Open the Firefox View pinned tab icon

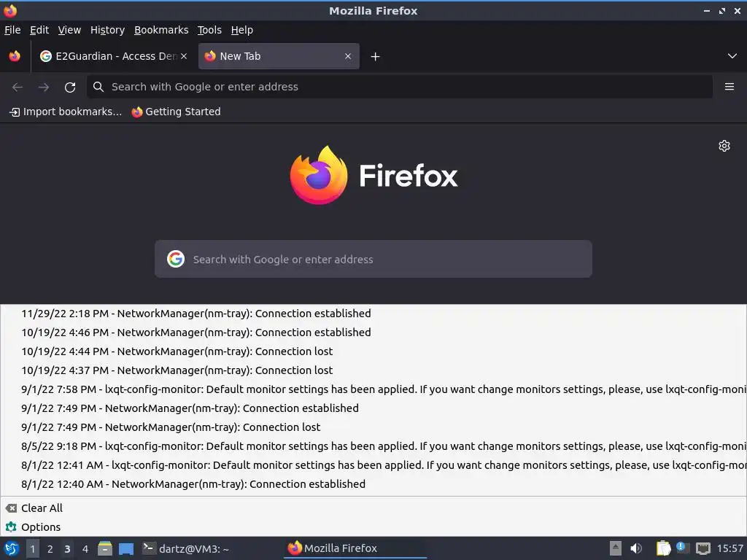coord(15,56)
